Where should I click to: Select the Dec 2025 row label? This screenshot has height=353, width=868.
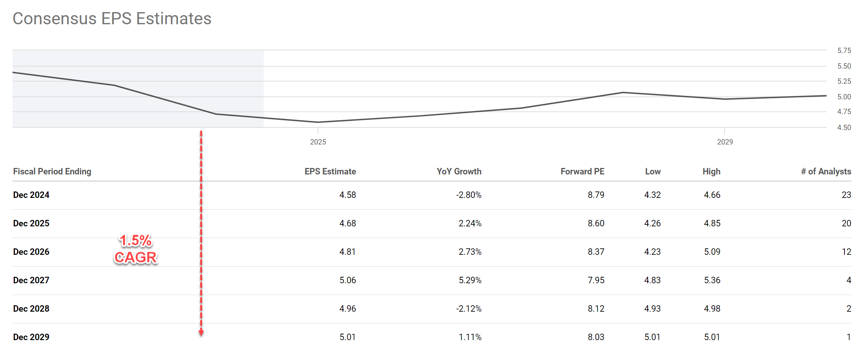pyautogui.click(x=31, y=223)
